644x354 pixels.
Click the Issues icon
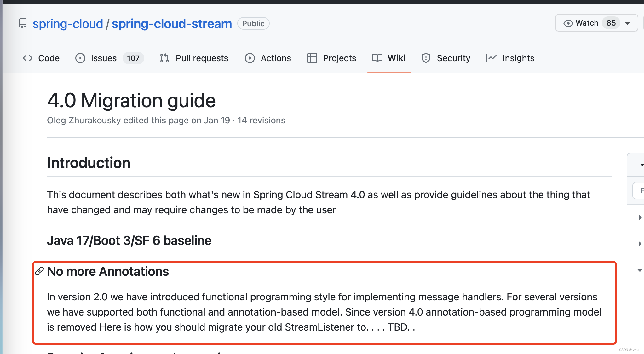(x=81, y=58)
